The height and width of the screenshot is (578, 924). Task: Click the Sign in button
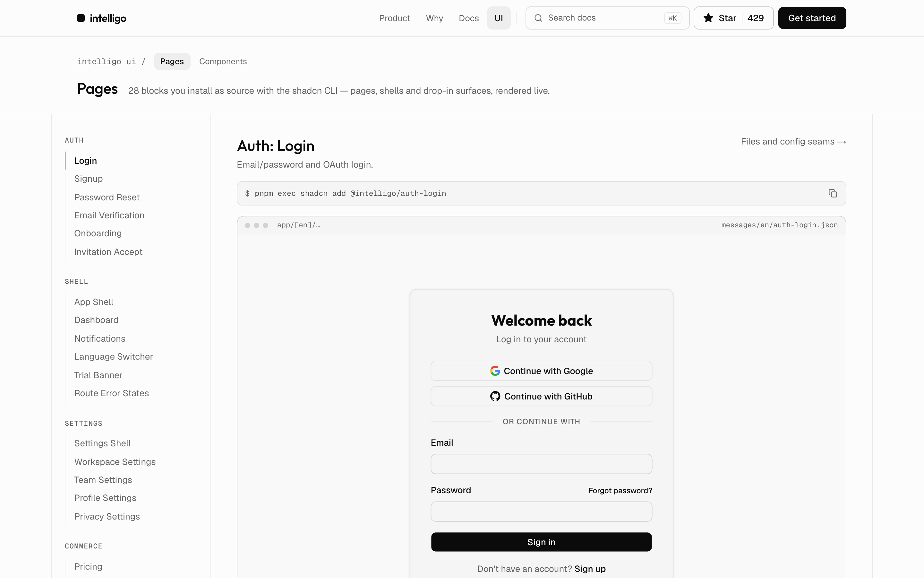[x=541, y=542]
